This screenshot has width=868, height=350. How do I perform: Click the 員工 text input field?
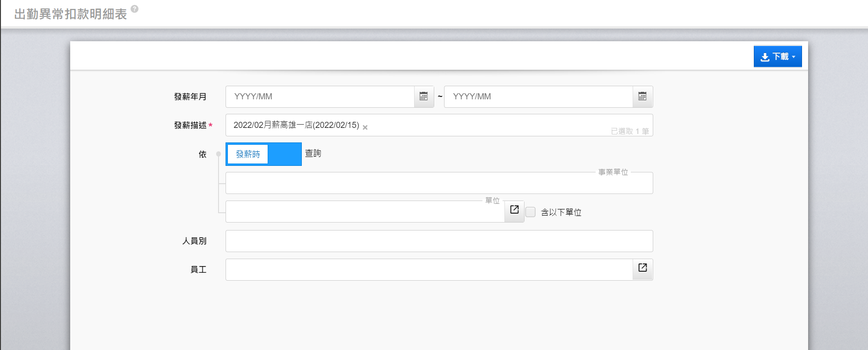click(429, 270)
